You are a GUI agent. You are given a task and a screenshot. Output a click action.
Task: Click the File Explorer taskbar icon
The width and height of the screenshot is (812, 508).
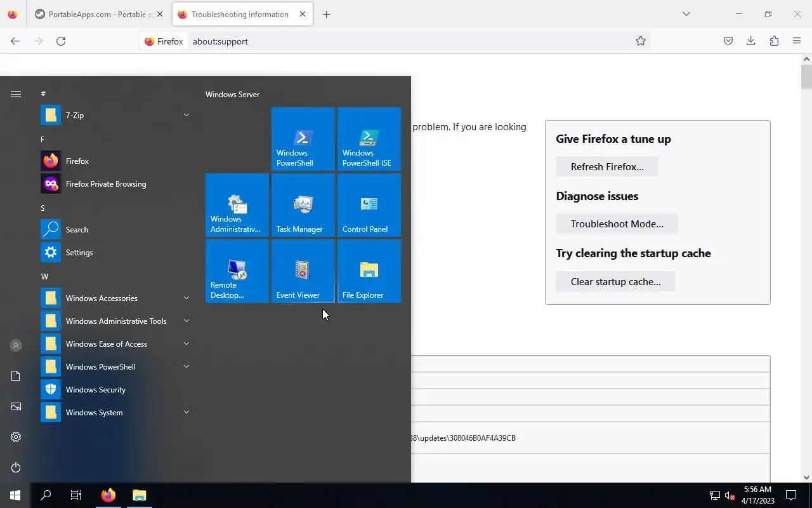(x=139, y=495)
